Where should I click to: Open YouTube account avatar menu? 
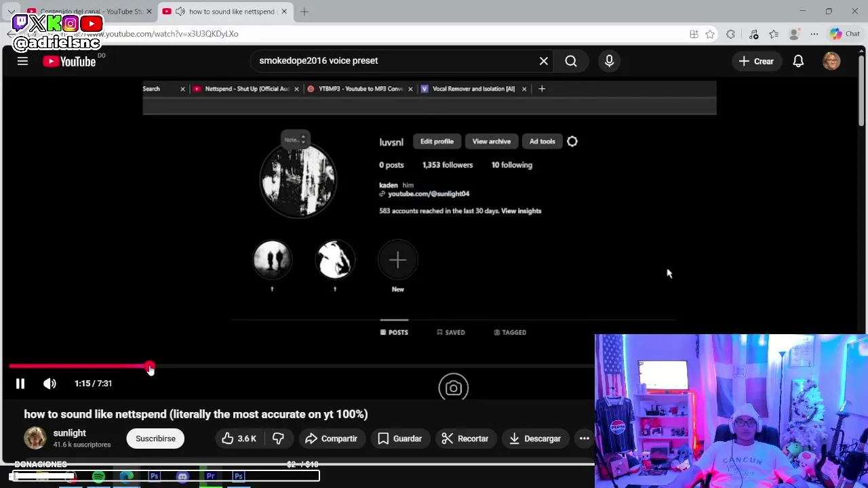(831, 61)
